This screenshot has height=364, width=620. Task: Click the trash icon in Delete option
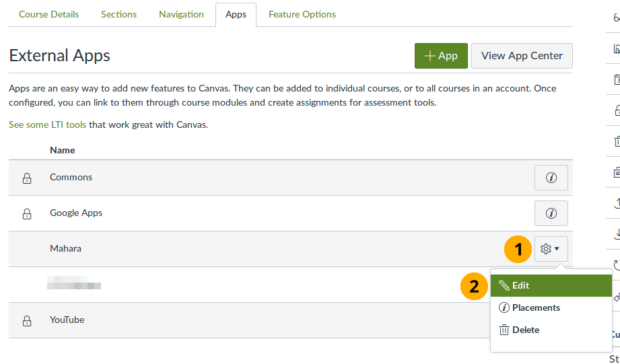coord(504,330)
